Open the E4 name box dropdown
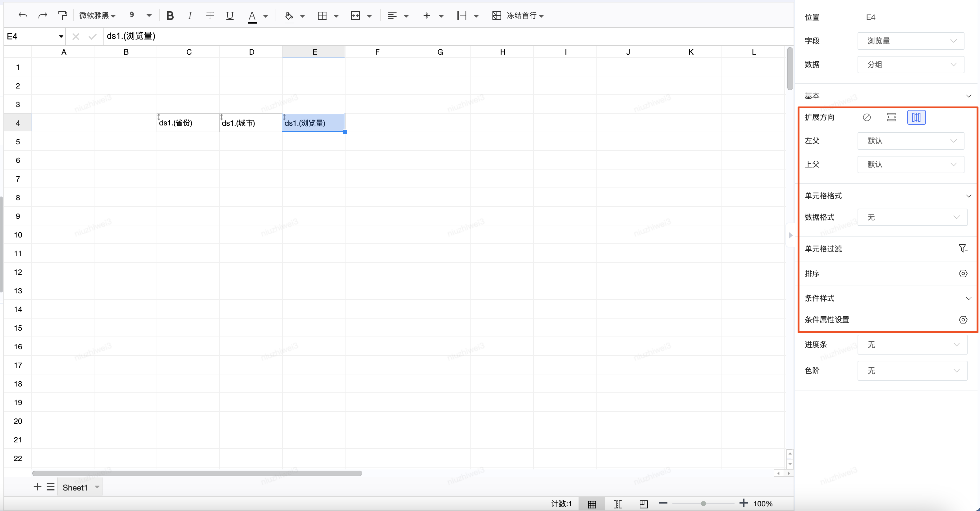Image resolution: width=980 pixels, height=511 pixels. point(61,37)
